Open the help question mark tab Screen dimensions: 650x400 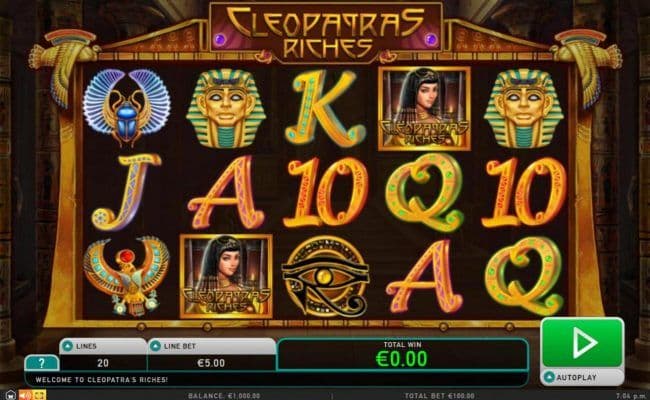[x=41, y=363]
